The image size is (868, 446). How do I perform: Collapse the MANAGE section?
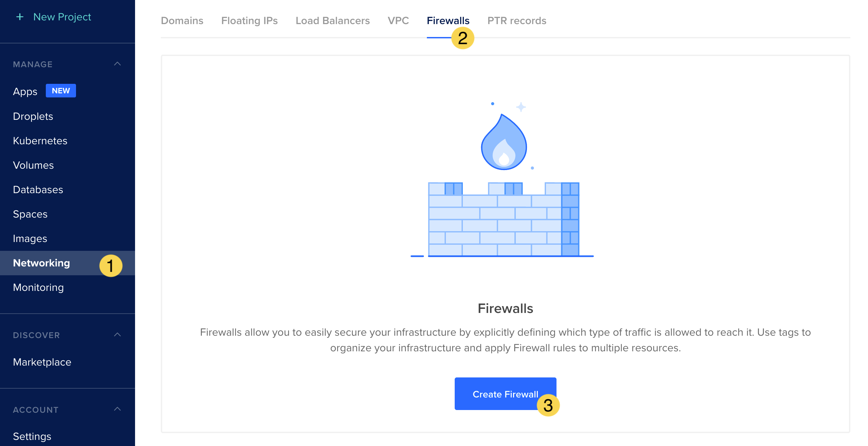[x=117, y=64]
